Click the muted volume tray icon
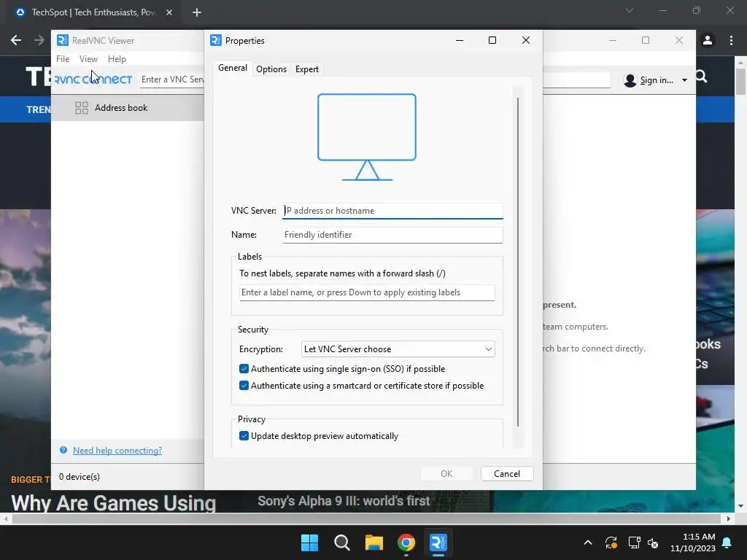Viewport: 747px width, 560px height. point(653,542)
